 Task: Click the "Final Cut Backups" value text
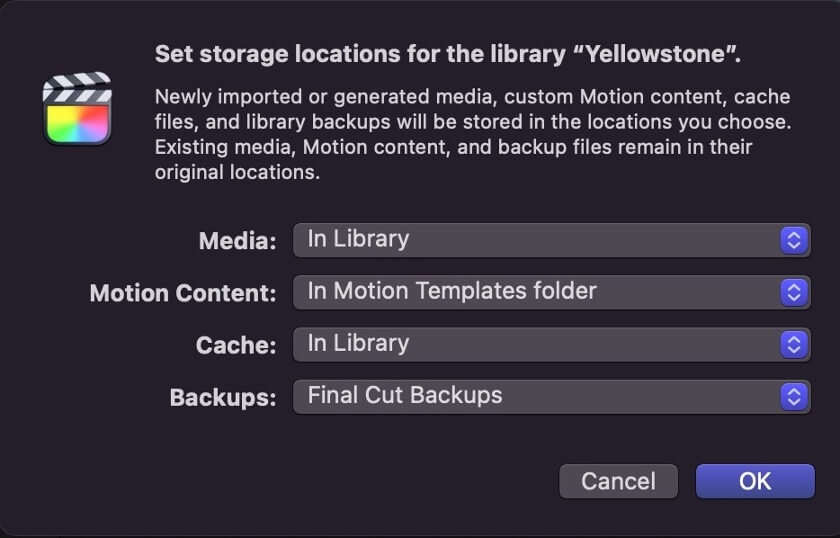[405, 395]
